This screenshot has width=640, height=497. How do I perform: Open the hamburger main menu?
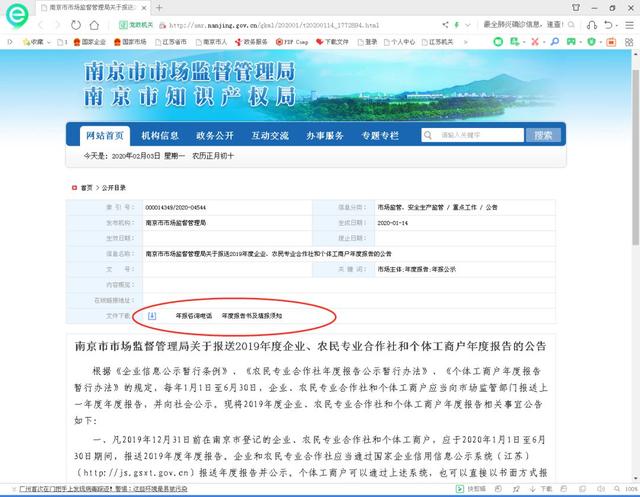[x=629, y=25]
